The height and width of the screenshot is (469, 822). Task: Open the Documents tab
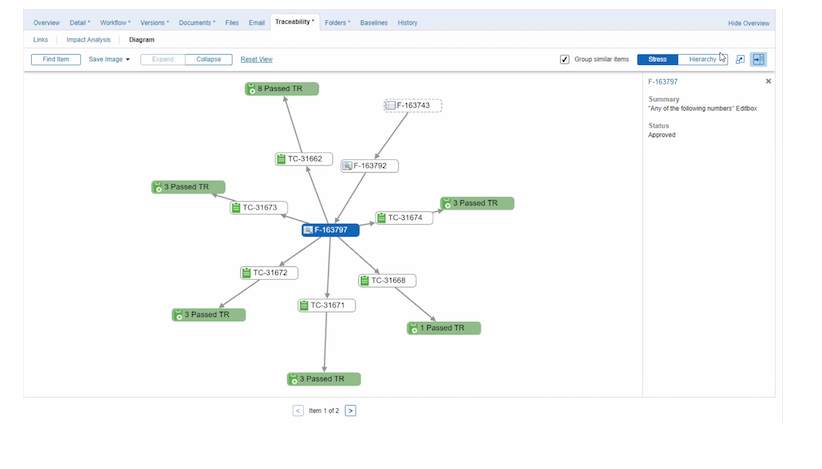click(197, 23)
